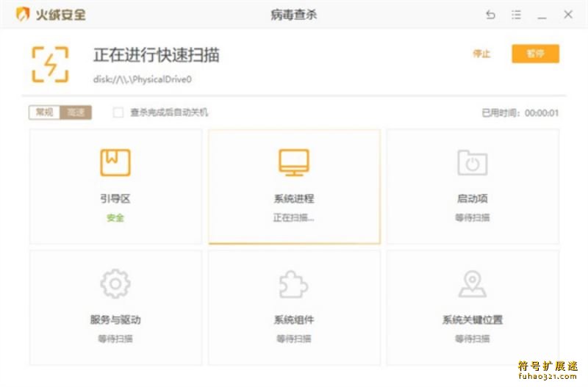Screen dimensions: 588x387
Task: Click the 服务与驱动 gear icon
Action: pyautogui.click(x=115, y=283)
